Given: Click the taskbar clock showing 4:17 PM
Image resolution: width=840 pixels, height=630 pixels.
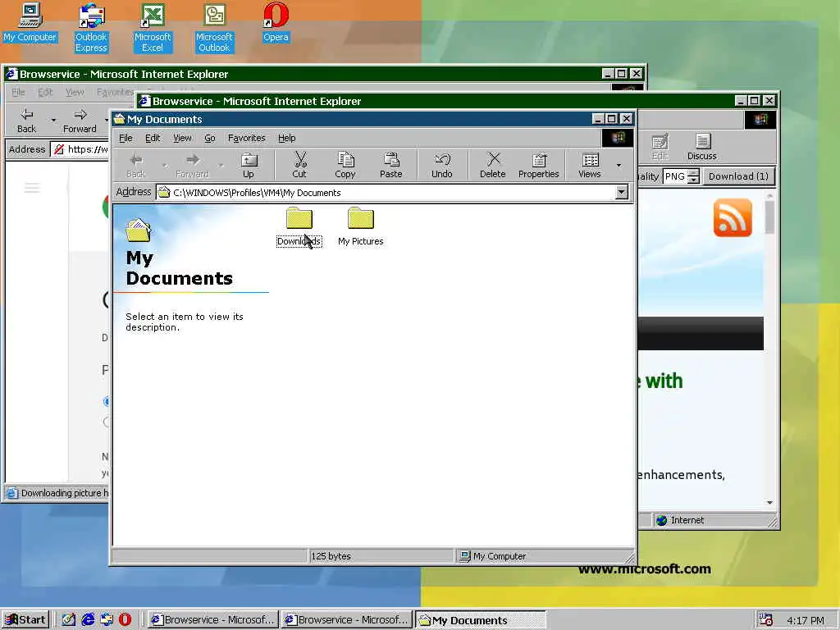Looking at the screenshot, I should coord(806,620).
